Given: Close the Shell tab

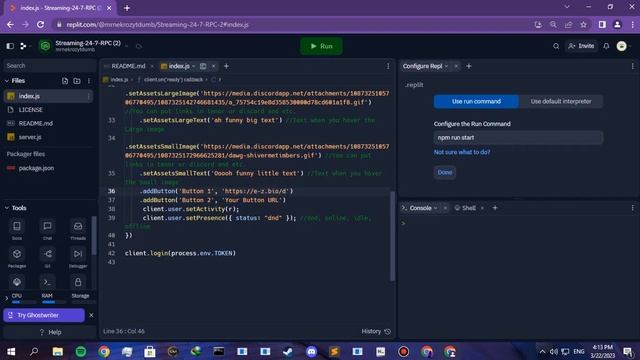Looking at the screenshot, I should point(482,208).
